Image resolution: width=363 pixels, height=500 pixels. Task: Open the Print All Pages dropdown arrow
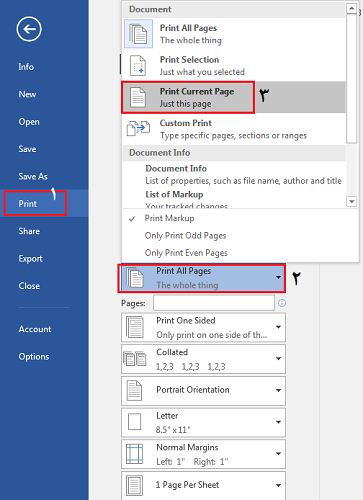(x=278, y=277)
